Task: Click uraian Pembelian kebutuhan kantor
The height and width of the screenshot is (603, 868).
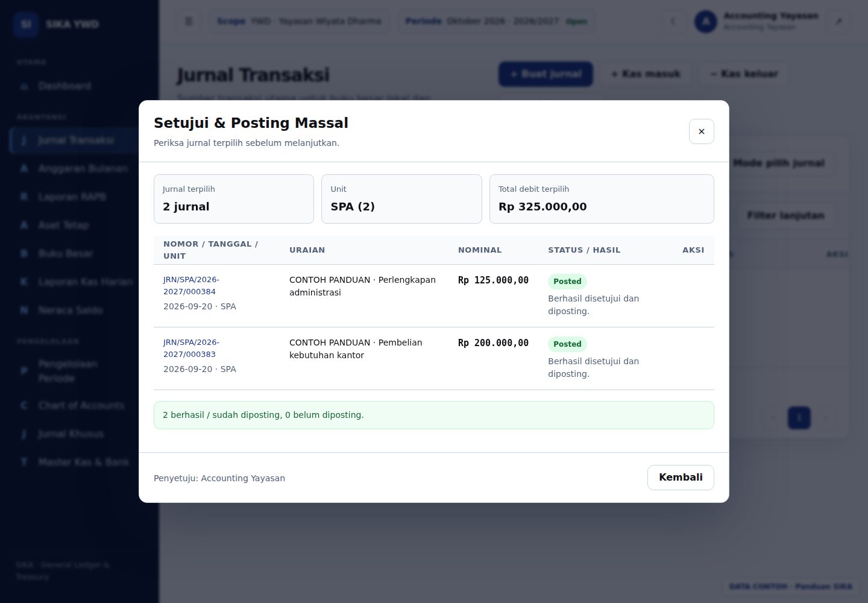Action: click(x=356, y=349)
